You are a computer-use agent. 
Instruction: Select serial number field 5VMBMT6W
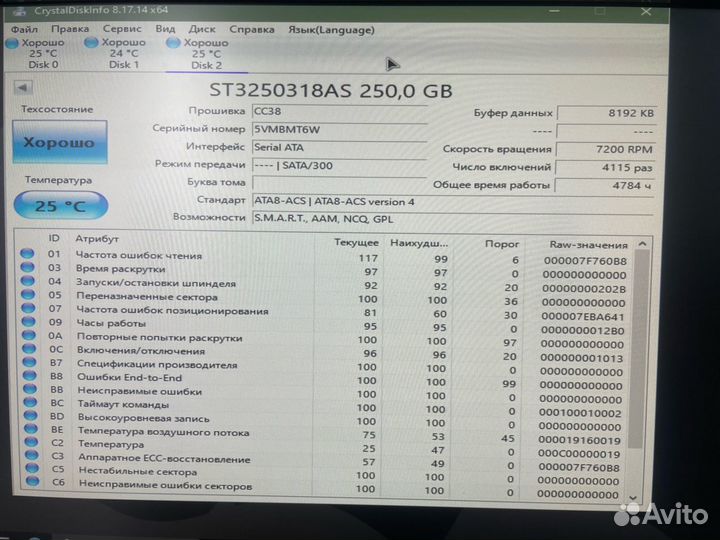(x=339, y=129)
